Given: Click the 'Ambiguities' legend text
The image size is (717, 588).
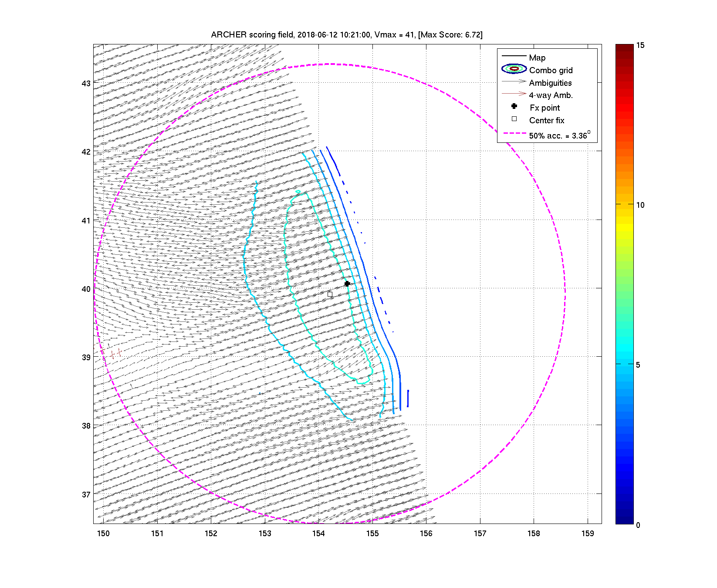Looking at the screenshot, I should [x=550, y=83].
